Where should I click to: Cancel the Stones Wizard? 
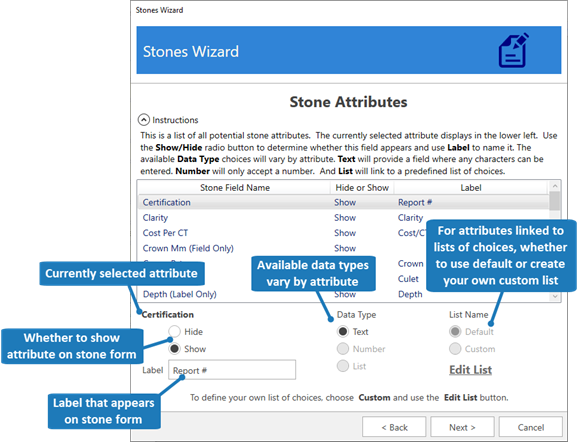click(x=530, y=427)
